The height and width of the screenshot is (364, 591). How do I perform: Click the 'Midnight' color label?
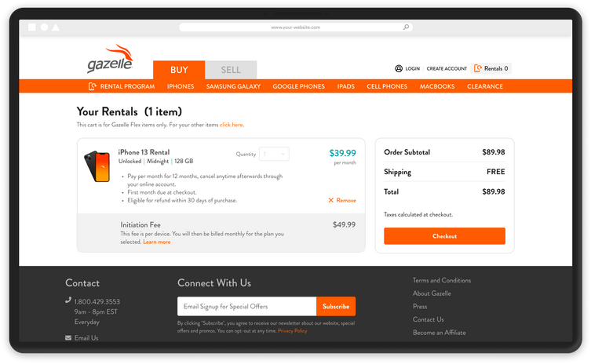[158, 161]
